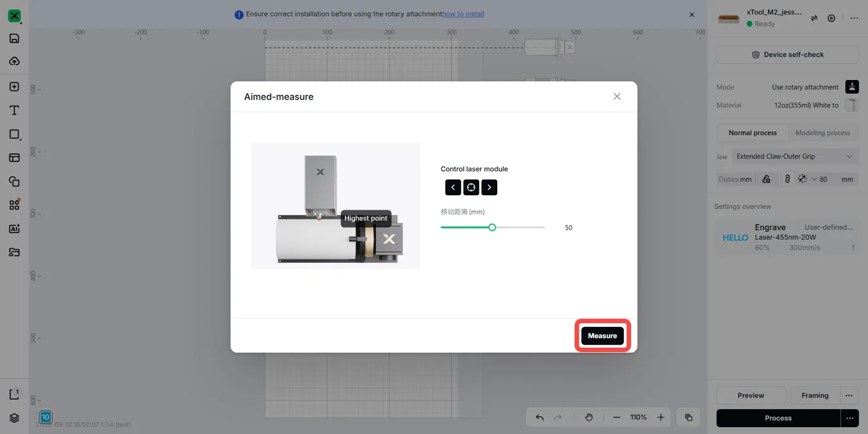The width and height of the screenshot is (868, 434).
Task: Select the Text tool in left sidebar
Action: (x=14, y=110)
